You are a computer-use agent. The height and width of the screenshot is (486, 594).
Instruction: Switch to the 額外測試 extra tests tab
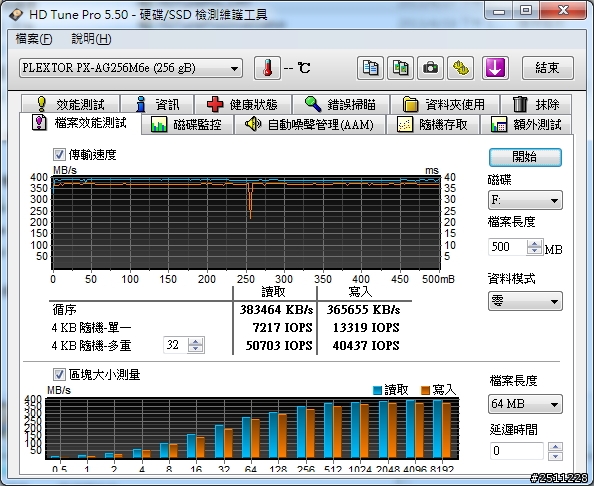point(526,125)
